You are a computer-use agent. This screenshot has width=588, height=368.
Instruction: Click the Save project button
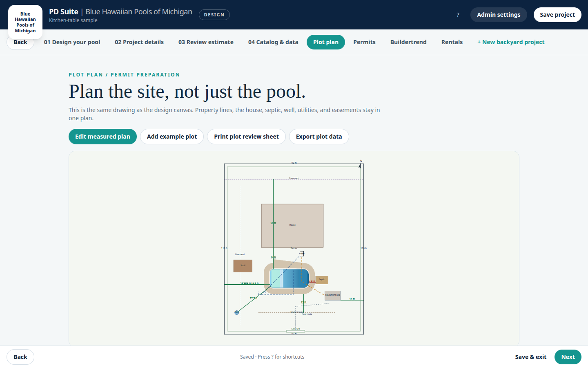point(557,15)
